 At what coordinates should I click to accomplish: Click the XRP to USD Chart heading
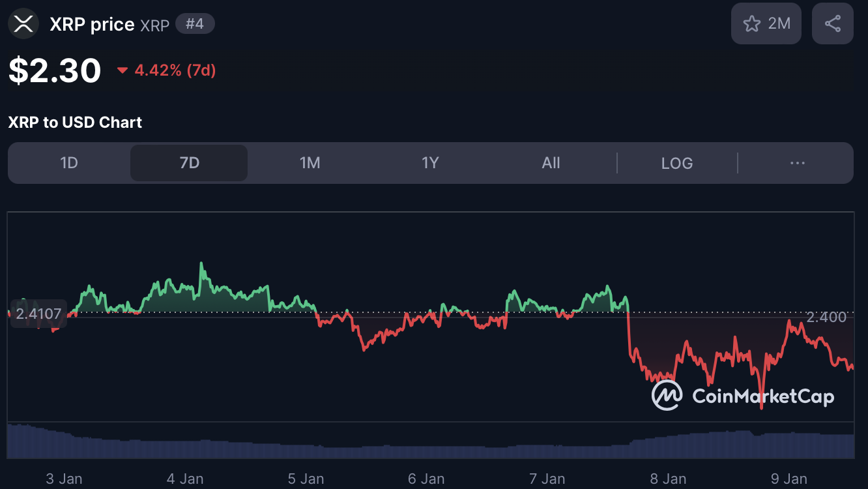[x=75, y=123]
